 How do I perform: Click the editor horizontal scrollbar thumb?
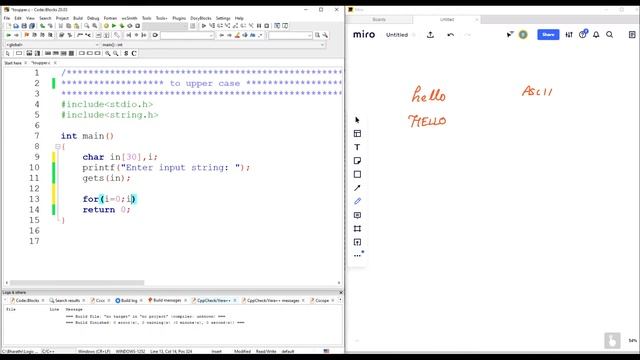(77, 282)
